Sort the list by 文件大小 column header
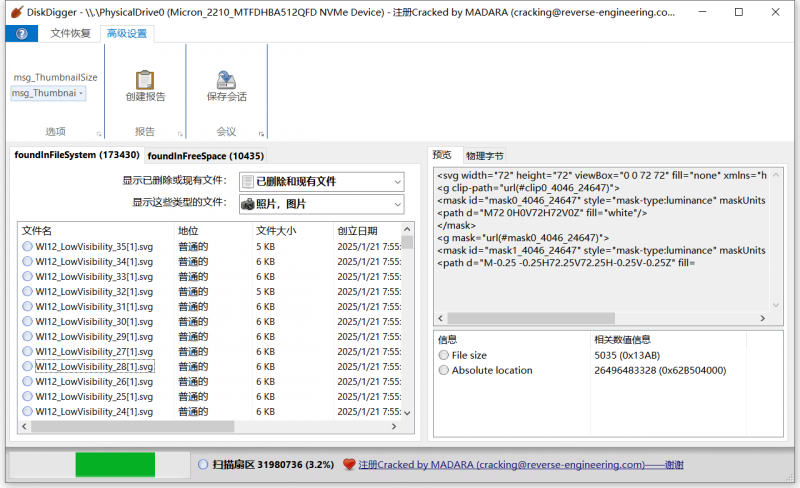 pyautogui.click(x=293, y=231)
